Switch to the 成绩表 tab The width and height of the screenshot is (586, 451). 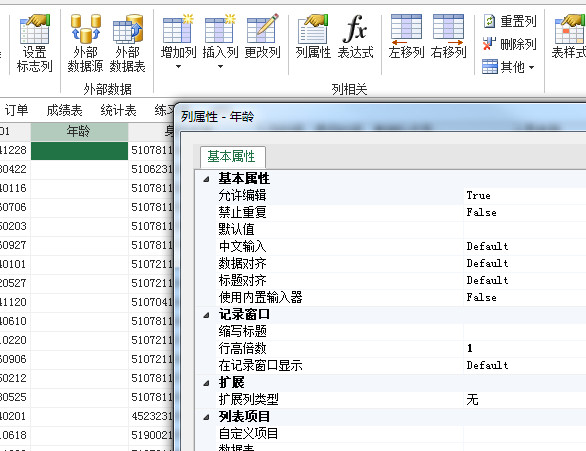64,110
